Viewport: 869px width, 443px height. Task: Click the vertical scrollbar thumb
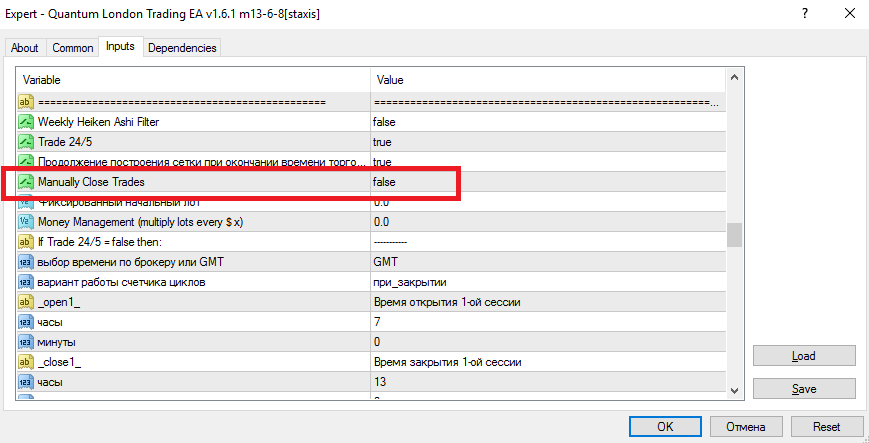tap(735, 235)
